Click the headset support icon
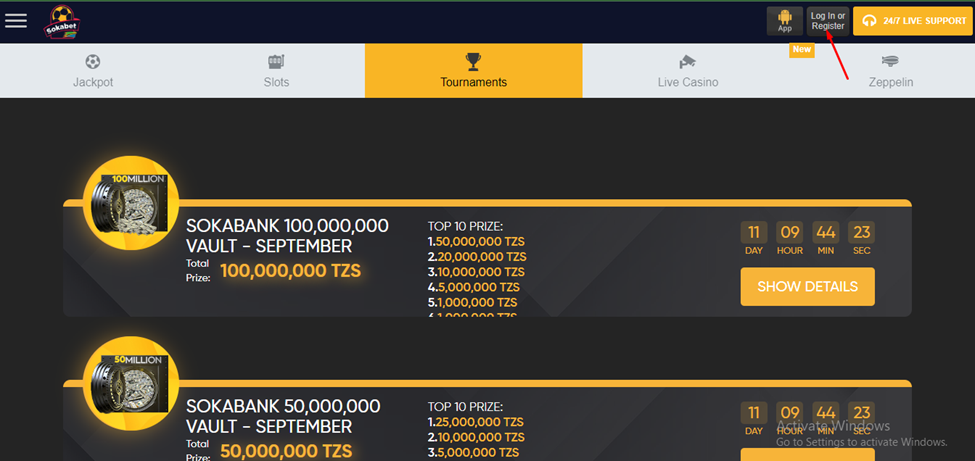Screen dimensions: 975x461 tap(870, 21)
